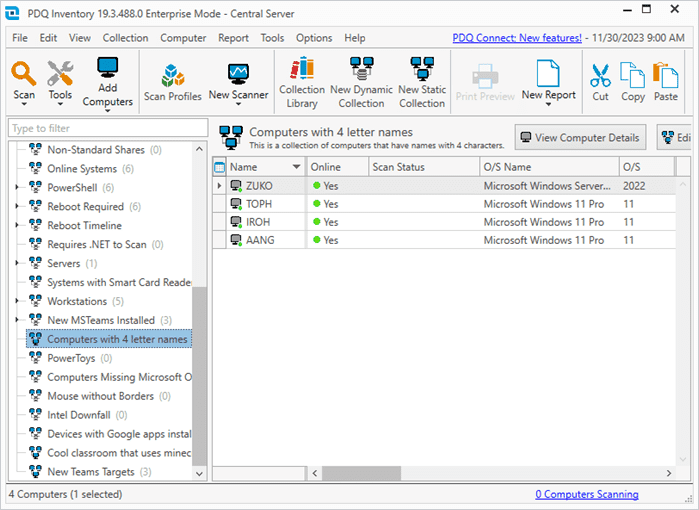Open the View menu
The width and height of the screenshot is (699, 510).
(x=80, y=38)
